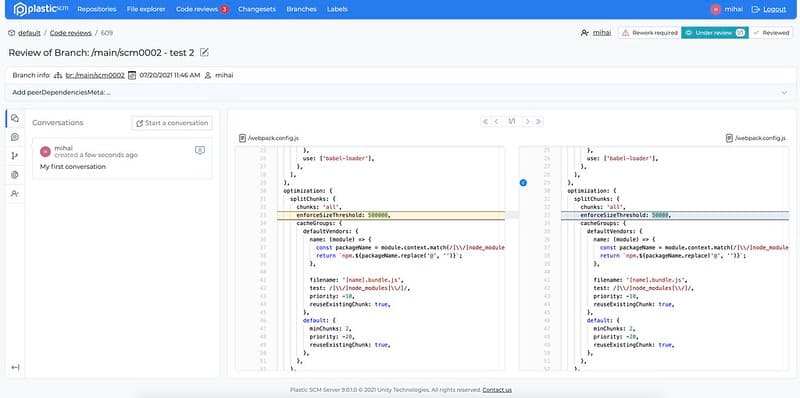
Task: Open the comments sidebar icon below Conversations icon
Action: click(x=15, y=137)
